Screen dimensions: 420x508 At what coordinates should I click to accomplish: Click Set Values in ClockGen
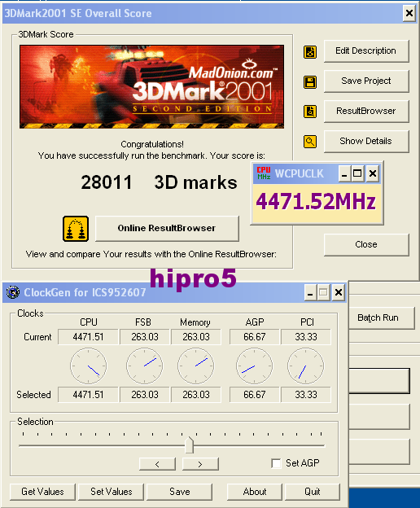[111, 492]
